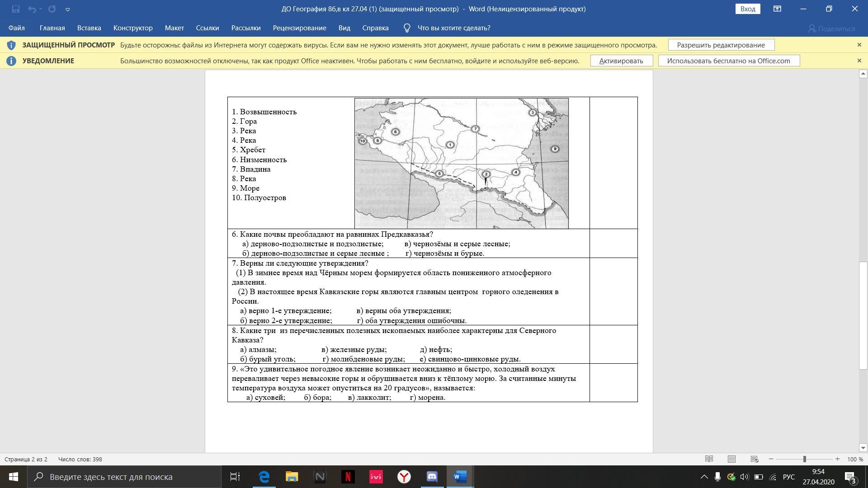Open Discord from the taskbar

432,477
